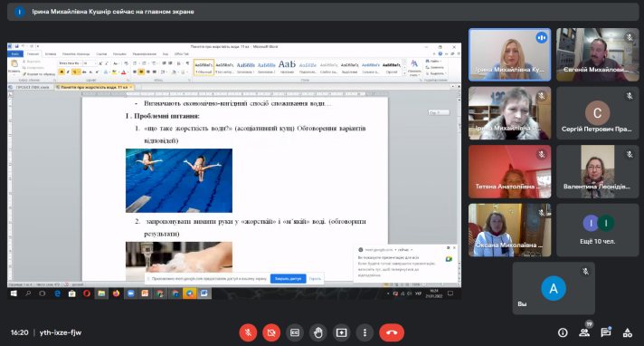
Task: Click the Windows Start button
Action: click(14, 293)
